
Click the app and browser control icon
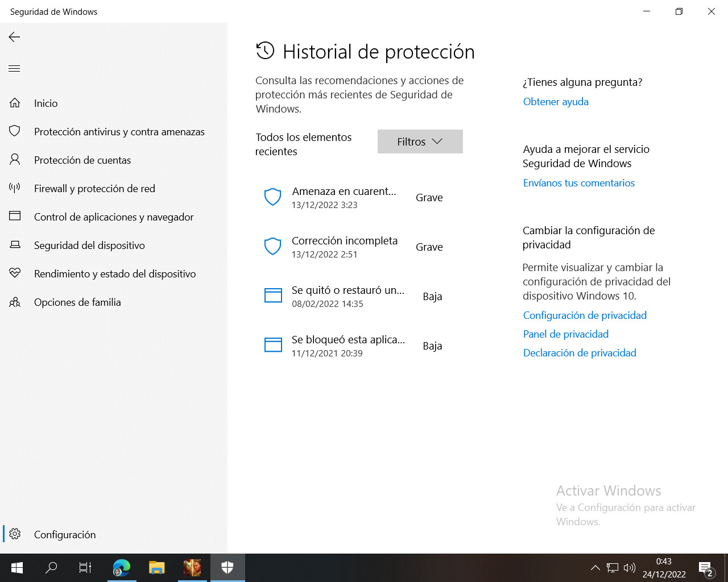tap(15, 217)
